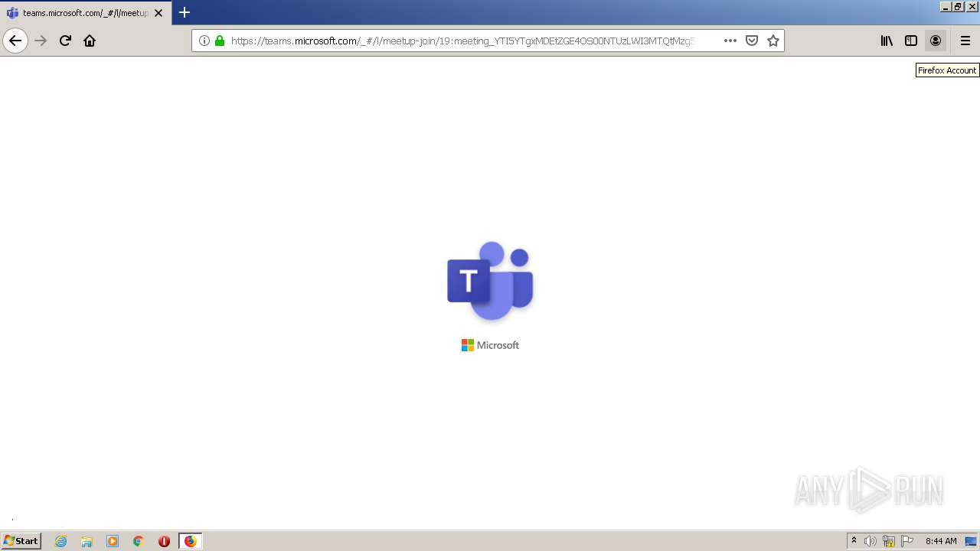Viewport: 980px width, 551px height.
Task: Open the Action Center flag icon
Action: pyautogui.click(x=907, y=541)
